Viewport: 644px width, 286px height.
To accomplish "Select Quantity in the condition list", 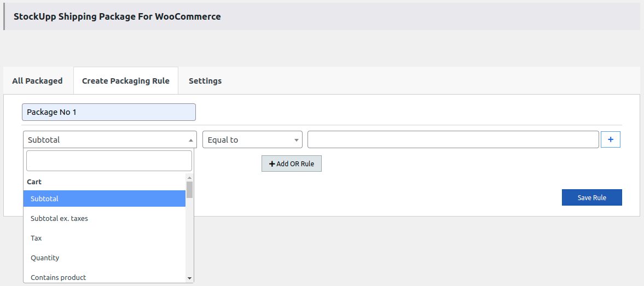I will tap(104, 258).
